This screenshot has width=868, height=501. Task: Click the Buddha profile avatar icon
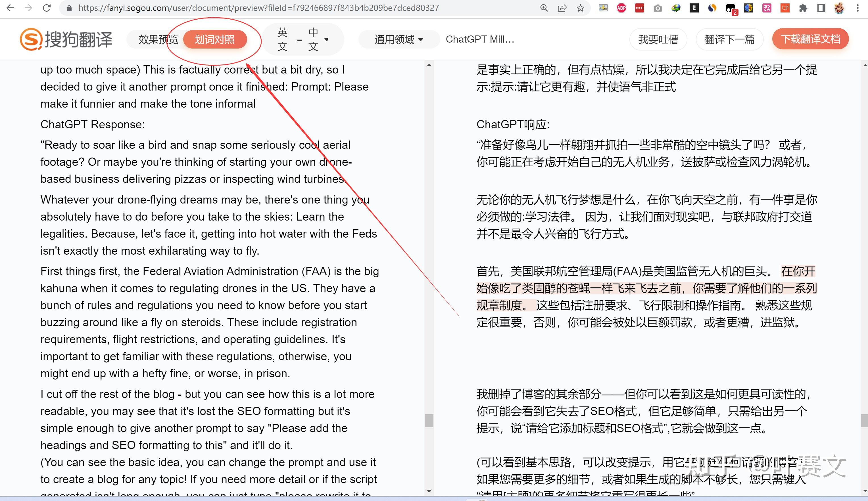tap(839, 8)
